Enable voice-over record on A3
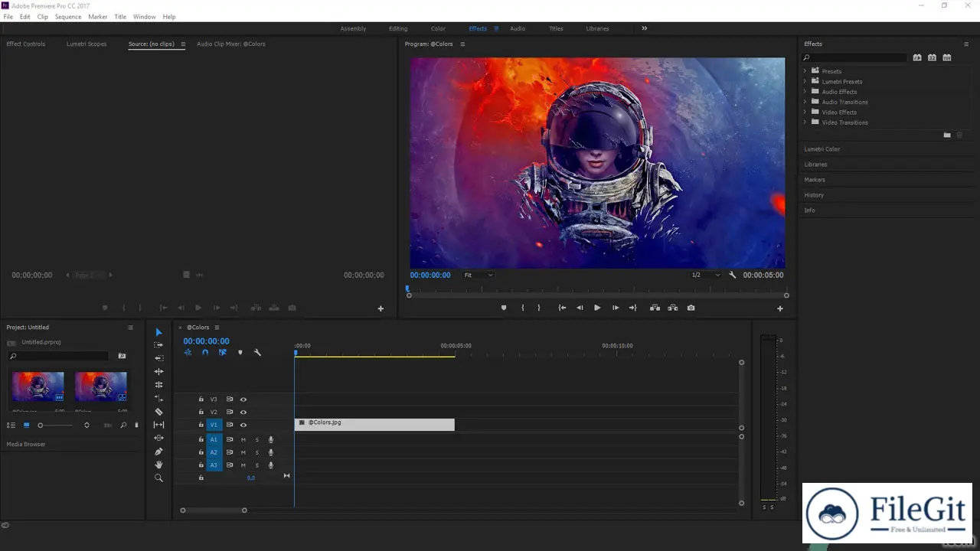This screenshot has height=551, width=980. 270,465
